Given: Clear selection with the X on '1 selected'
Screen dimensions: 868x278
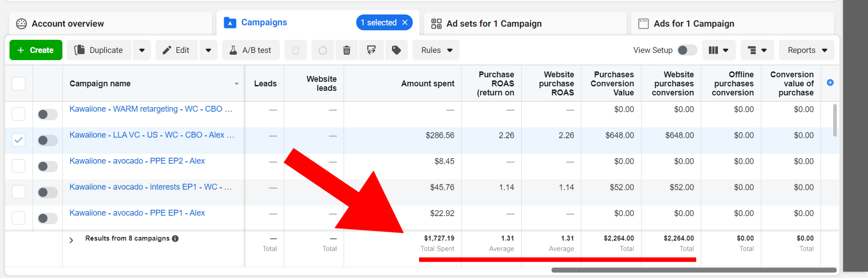Looking at the screenshot, I should (405, 23).
